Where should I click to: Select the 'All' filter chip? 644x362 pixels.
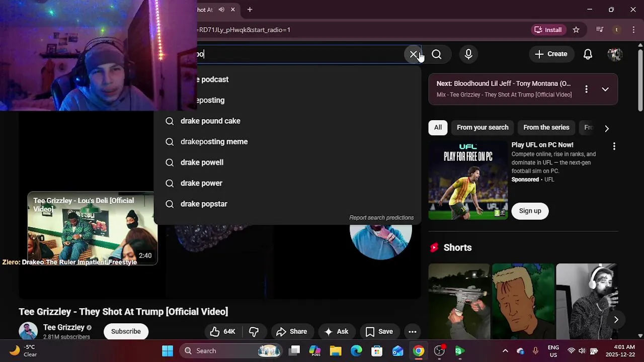click(438, 128)
